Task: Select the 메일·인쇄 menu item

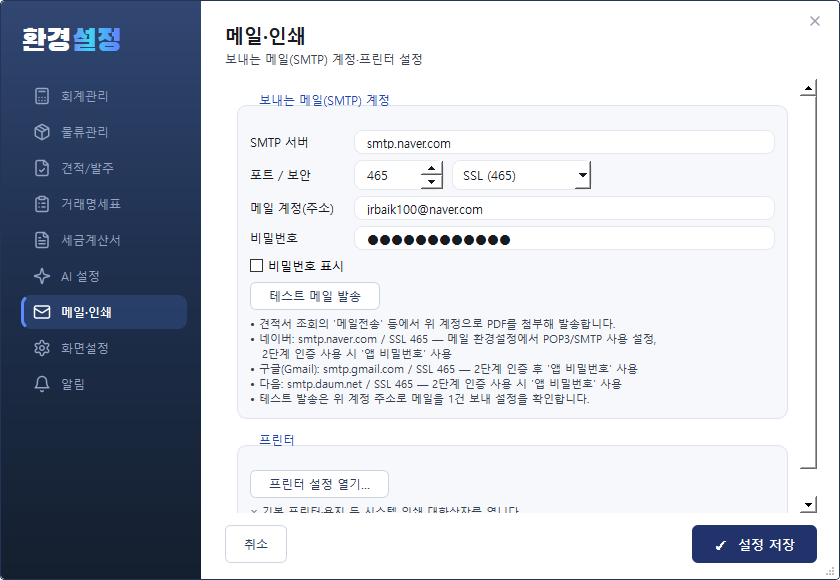Action: [x=104, y=312]
